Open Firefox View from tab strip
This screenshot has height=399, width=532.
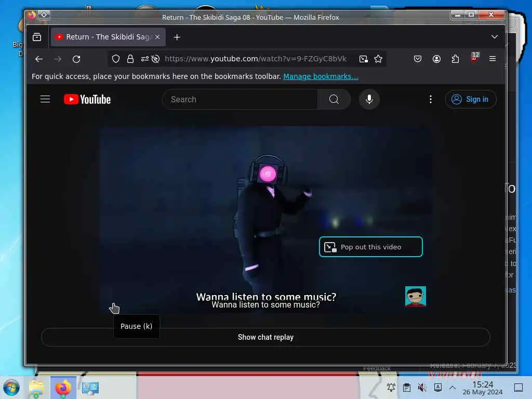(37, 37)
